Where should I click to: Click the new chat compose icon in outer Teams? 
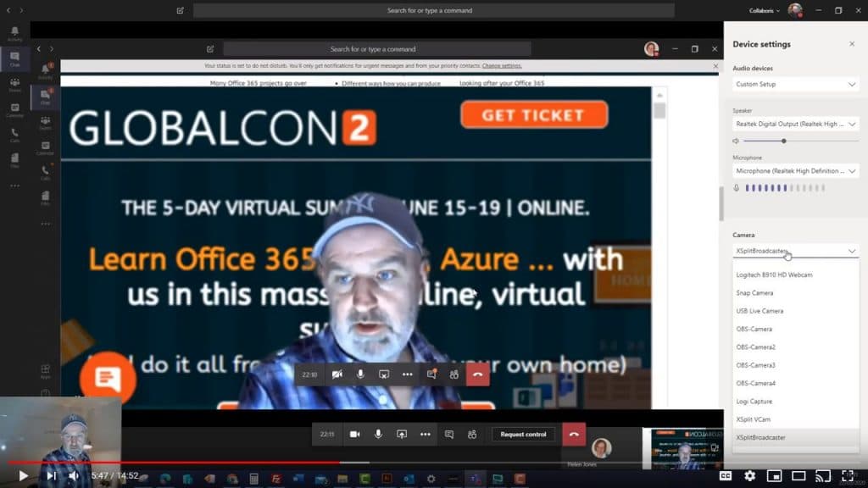[181, 10]
